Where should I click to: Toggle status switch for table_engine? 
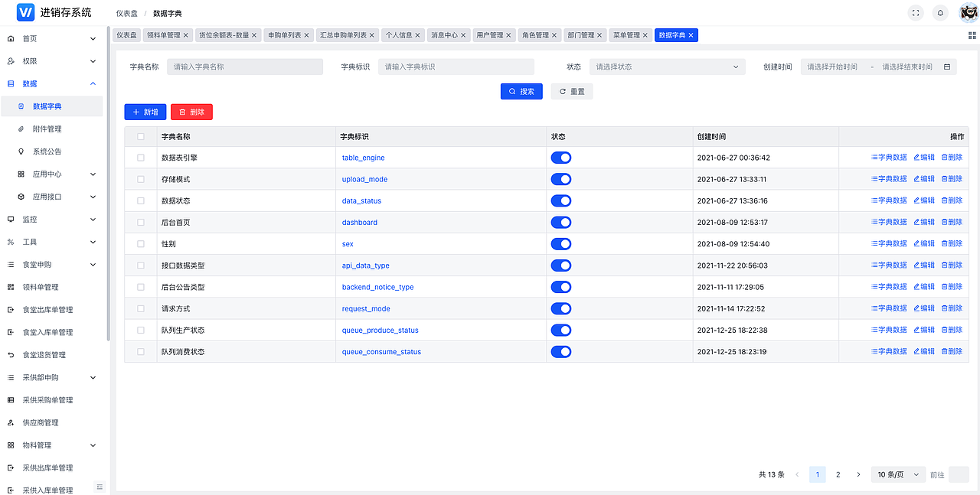[x=561, y=158]
